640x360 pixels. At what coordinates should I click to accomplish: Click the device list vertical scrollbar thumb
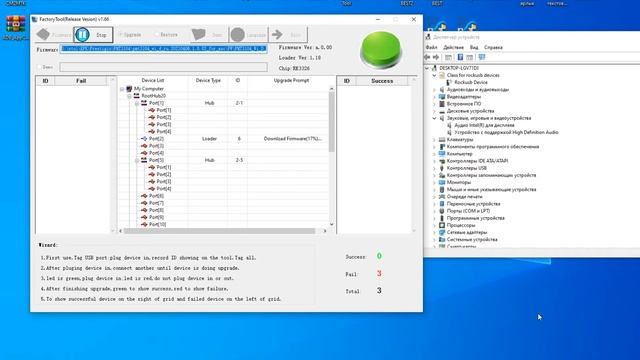pyautogui.click(x=331, y=122)
